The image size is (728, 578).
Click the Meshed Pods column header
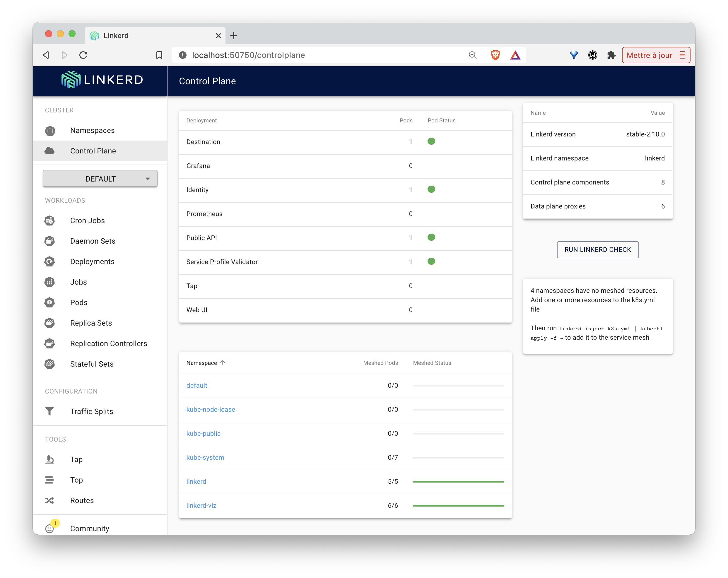[380, 362]
